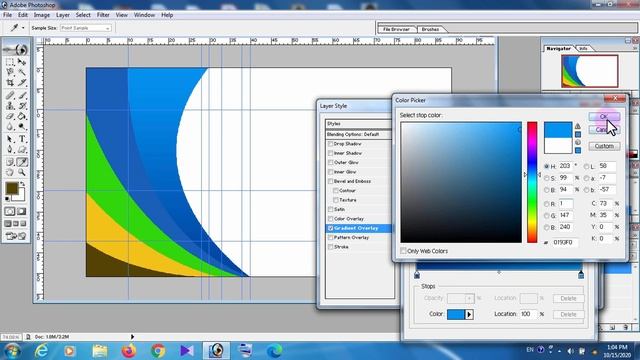Enable the Satin checkbox
640x360 pixels.
click(x=330, y=209)
